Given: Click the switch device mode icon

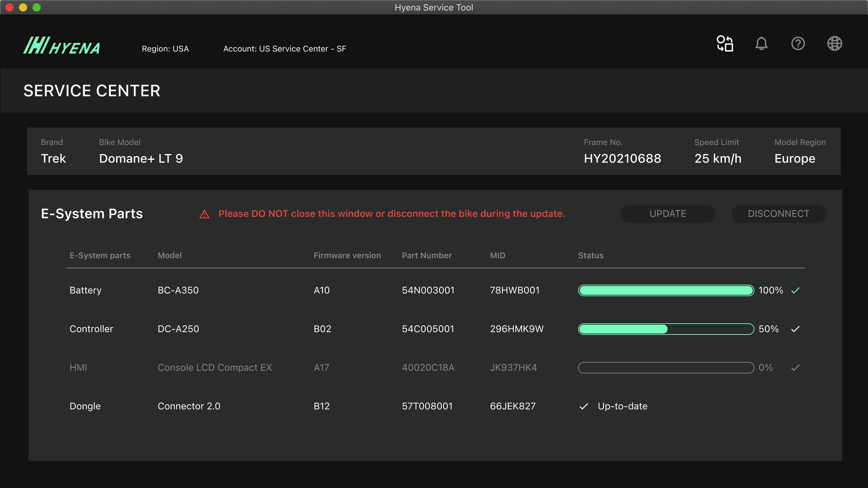Looking at the screenshot, I should click(725, 43).
